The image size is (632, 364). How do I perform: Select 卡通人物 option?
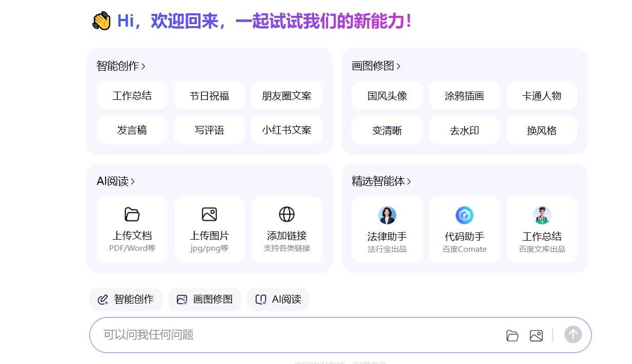542,96
